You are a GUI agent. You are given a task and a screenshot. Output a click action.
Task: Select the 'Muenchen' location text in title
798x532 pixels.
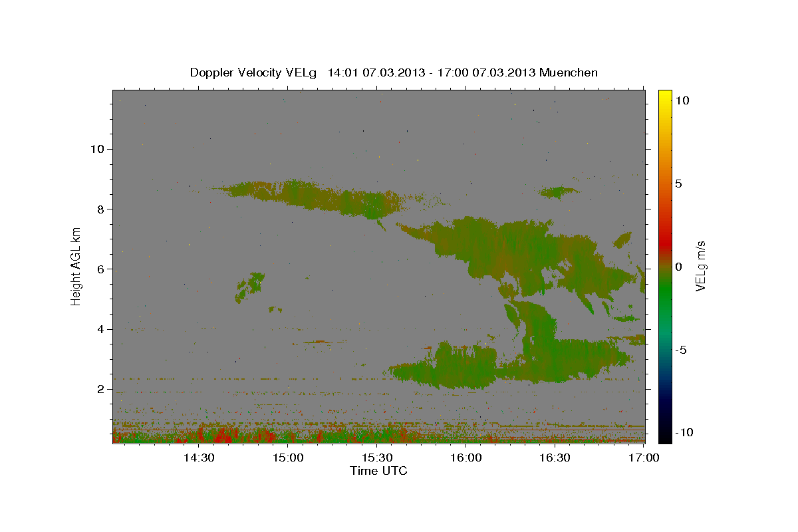click(569, 72)
